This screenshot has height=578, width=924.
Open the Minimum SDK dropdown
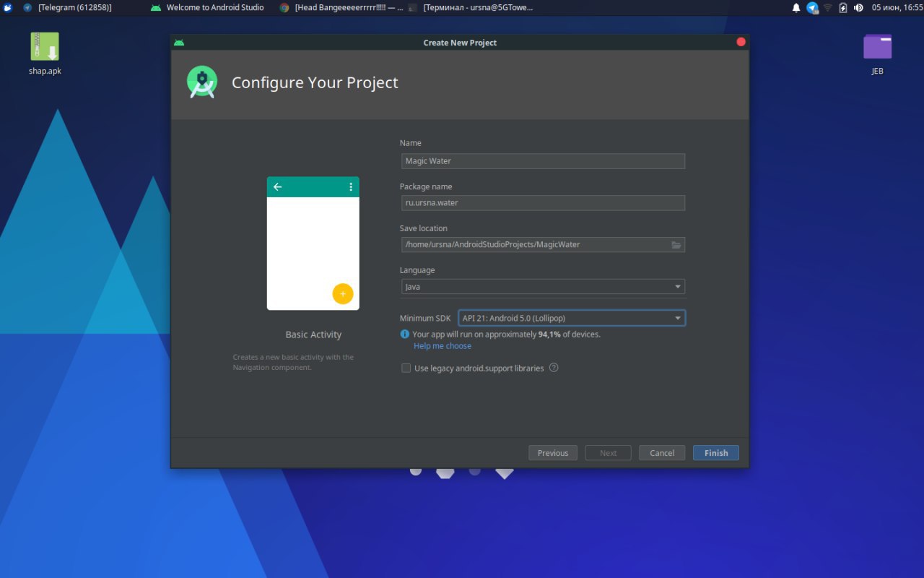572,318
